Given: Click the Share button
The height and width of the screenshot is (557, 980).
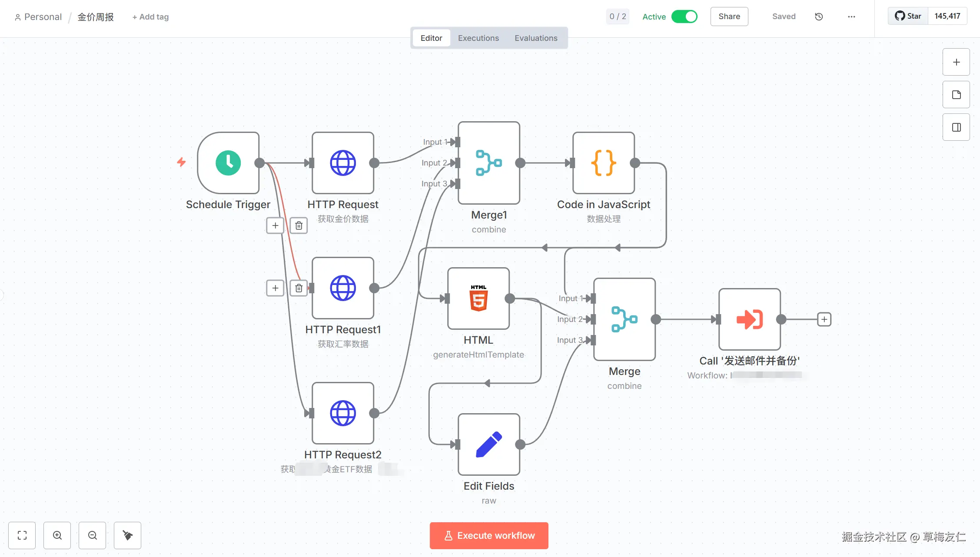Looking at the screenshot, I should pos(729,17).
